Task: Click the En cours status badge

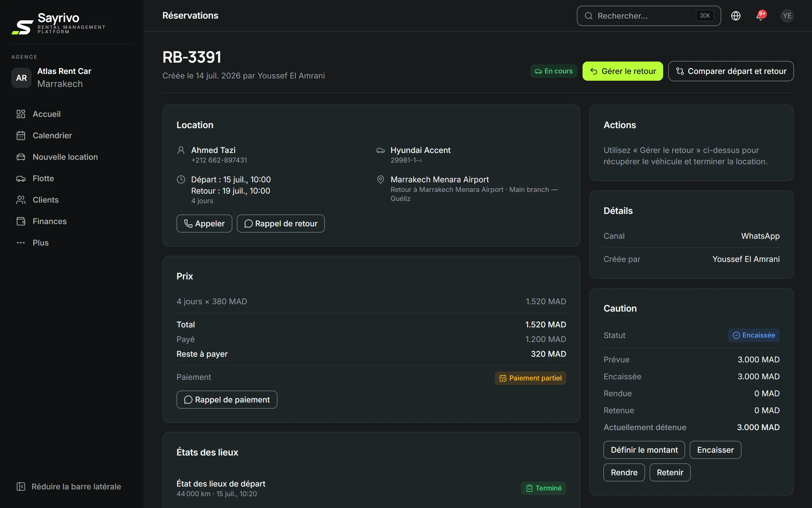Action: coord(554,71)
